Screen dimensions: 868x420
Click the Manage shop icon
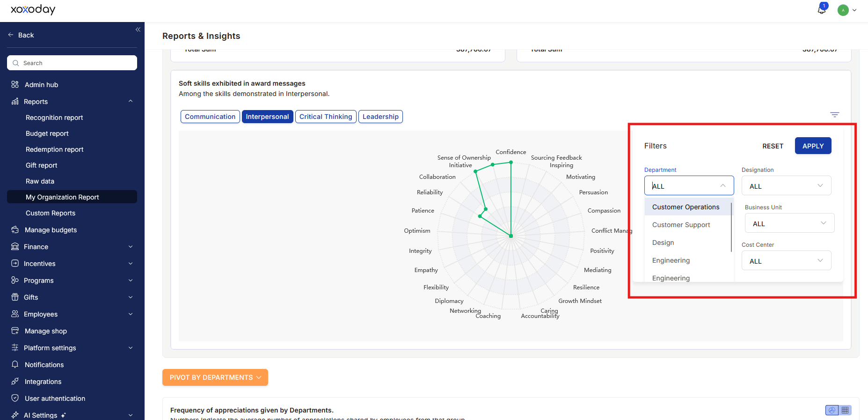pos(15,331)
